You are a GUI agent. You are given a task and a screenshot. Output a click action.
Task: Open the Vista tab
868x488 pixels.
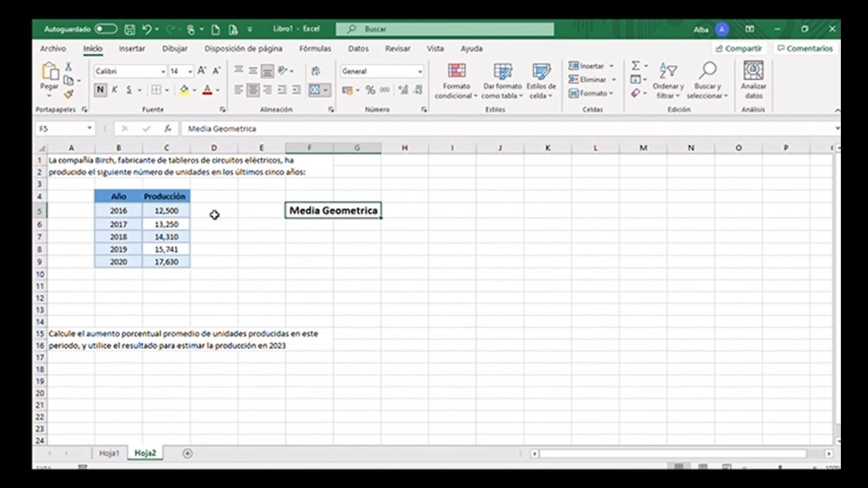[x=435, y=49]
